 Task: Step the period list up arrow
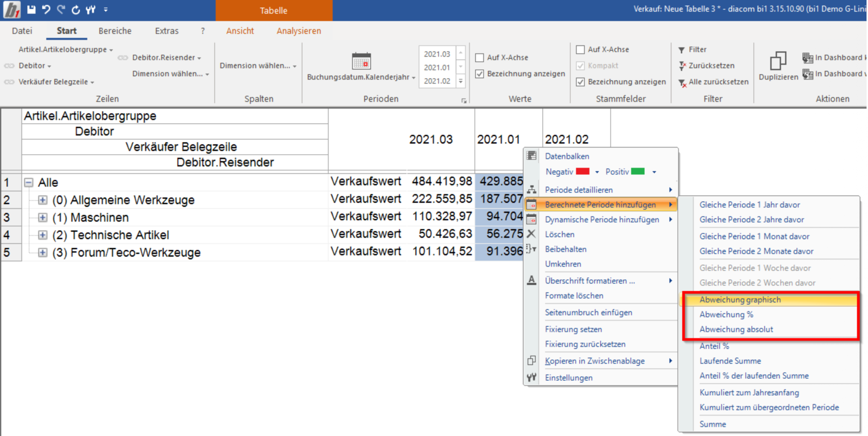(461, 53)
